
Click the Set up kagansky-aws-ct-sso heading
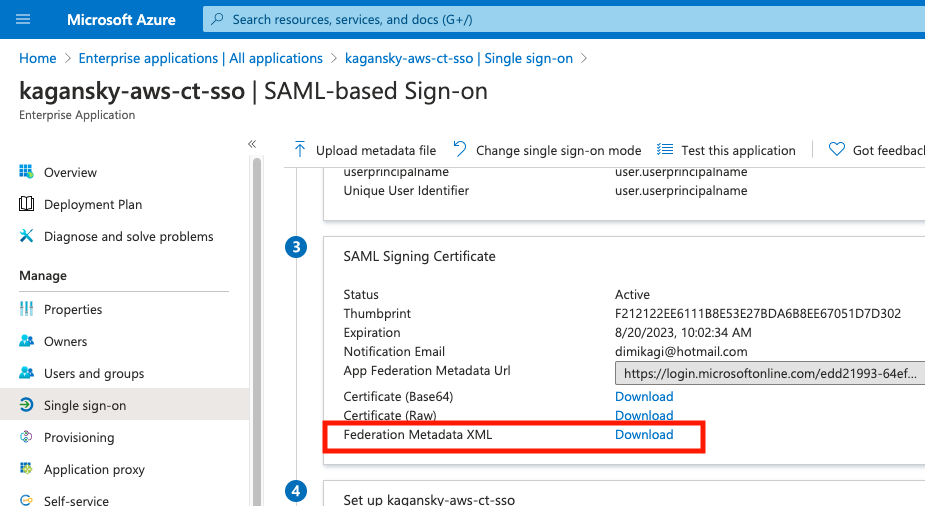(429, 500)
